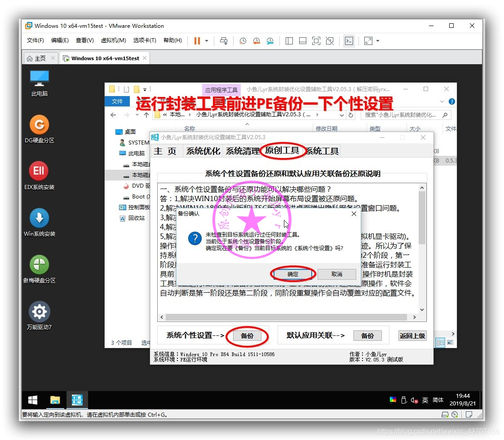
Task: Click 取消 in 备份确认 dialog
Action: 336,274
